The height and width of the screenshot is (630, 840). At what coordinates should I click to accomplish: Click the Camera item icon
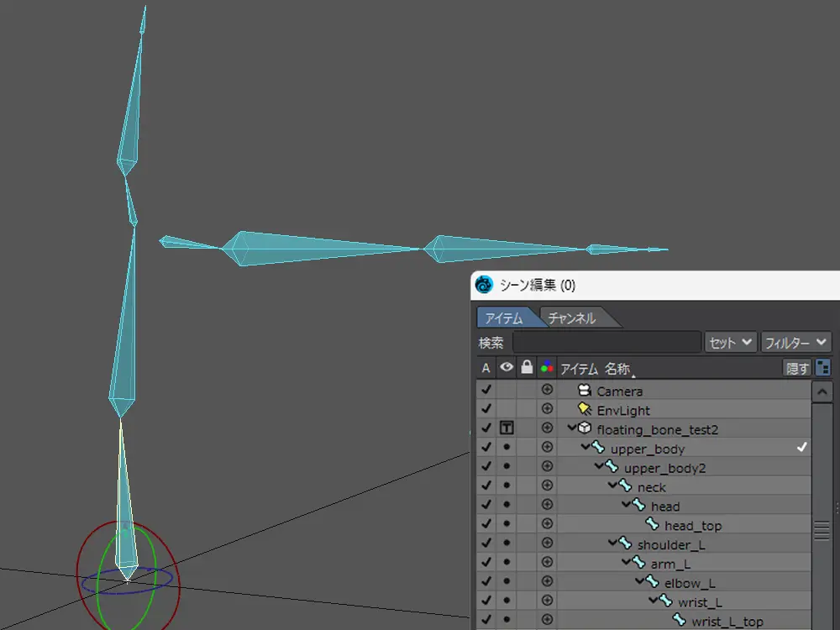(x=585, y=391)
